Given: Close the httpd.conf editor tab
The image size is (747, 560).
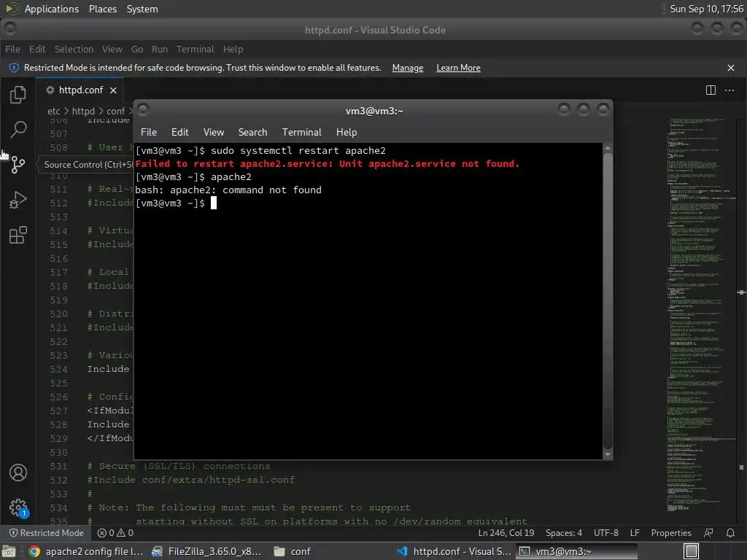Looking at the screenshot, I should pos(113,90).
